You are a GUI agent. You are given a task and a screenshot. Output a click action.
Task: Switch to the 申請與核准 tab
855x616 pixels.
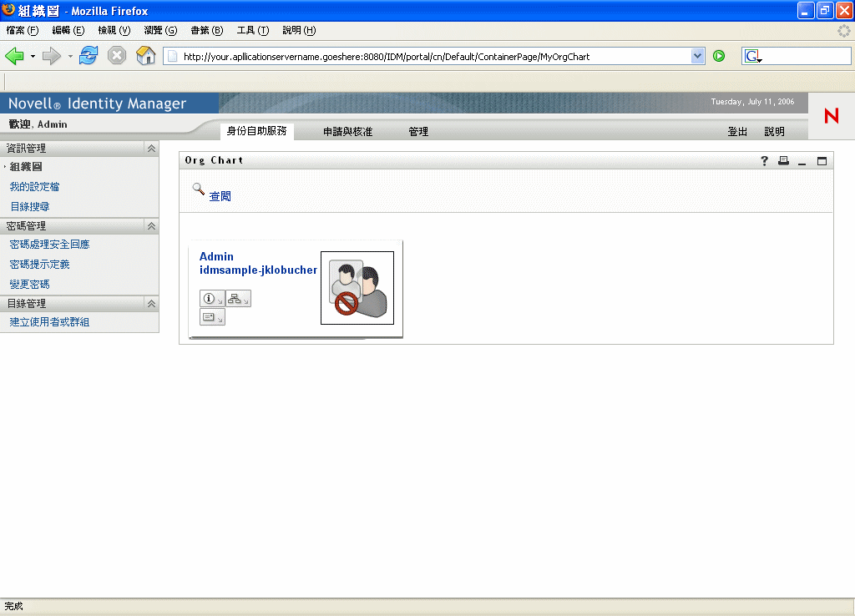click(x=347, y=131)
